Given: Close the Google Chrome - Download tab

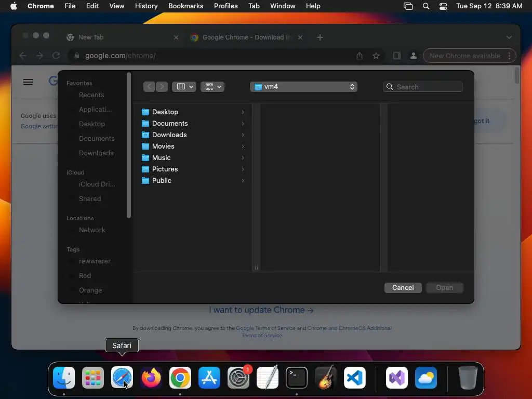Looking at the screenshot, I should (x=300, y=37).
